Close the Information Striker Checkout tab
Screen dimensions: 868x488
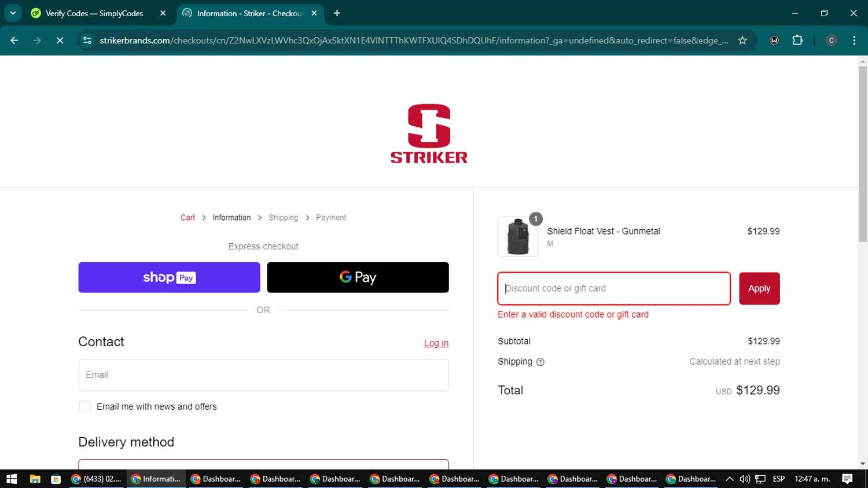(x=314, y=13)
